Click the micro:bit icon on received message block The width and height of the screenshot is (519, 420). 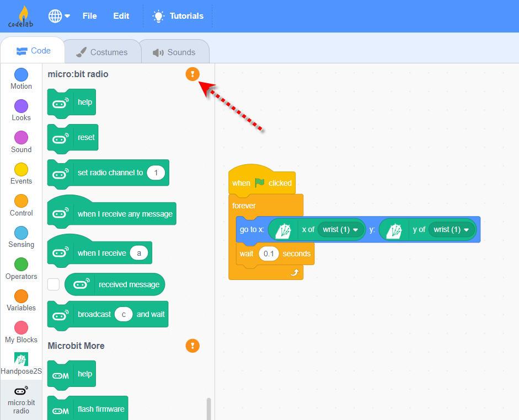(82, 284)
